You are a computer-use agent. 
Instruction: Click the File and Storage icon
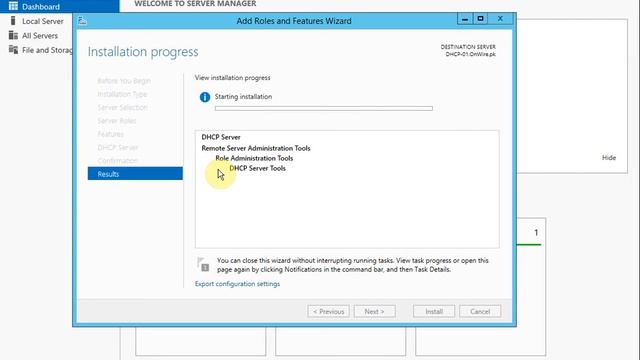pos(13,49)
